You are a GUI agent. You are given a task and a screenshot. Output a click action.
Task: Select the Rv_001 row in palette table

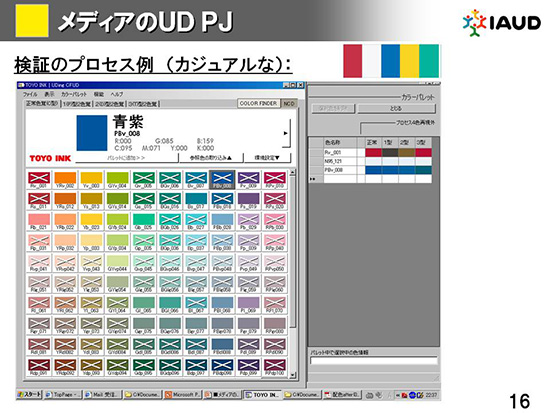pyautogui.click(x=370, y=153)
